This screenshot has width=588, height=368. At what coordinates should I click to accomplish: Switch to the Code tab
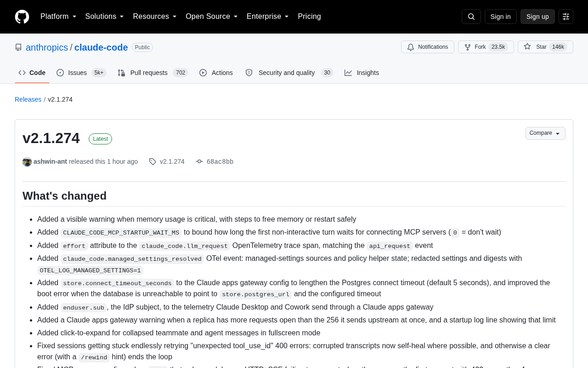(32, 73)
